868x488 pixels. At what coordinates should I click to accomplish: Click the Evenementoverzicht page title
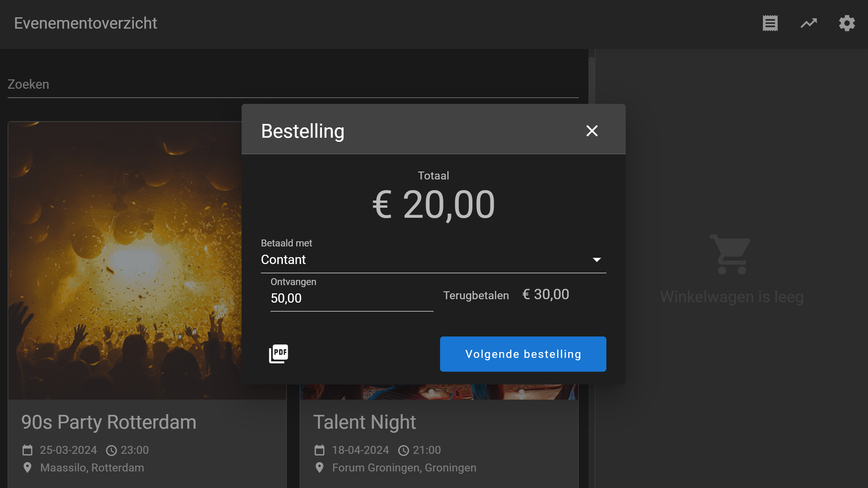pyautogui.click(x=86, y=23)
